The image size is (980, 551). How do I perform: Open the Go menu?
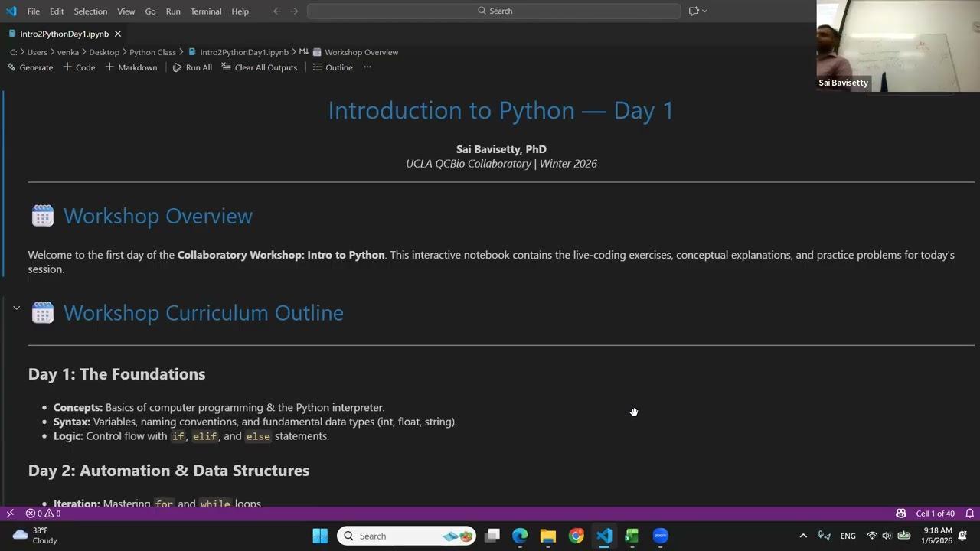point(150,11)
